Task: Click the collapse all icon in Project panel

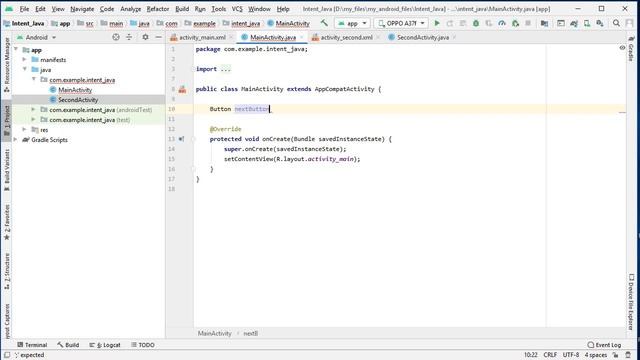Action: (x=129, y=37)
